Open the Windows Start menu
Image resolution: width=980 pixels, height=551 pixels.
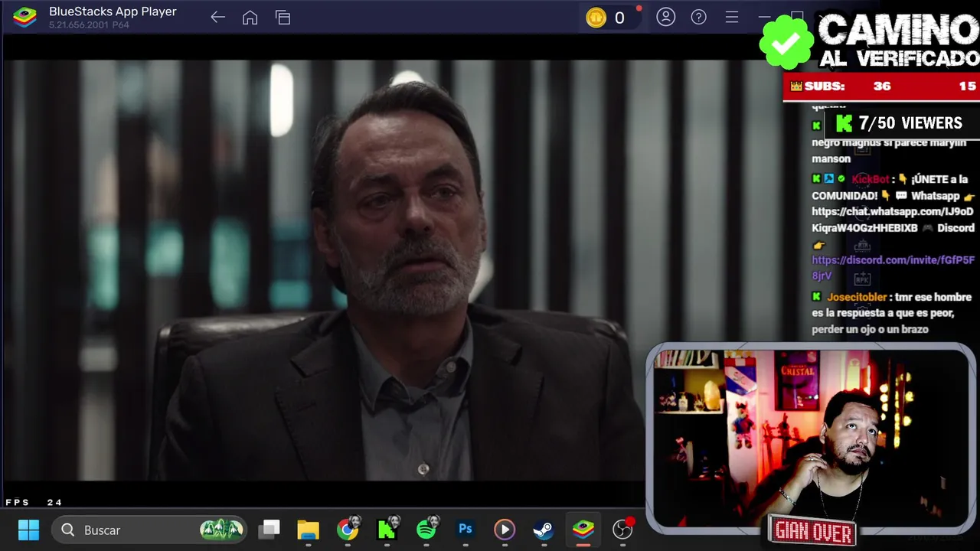(x=28, y=530)
